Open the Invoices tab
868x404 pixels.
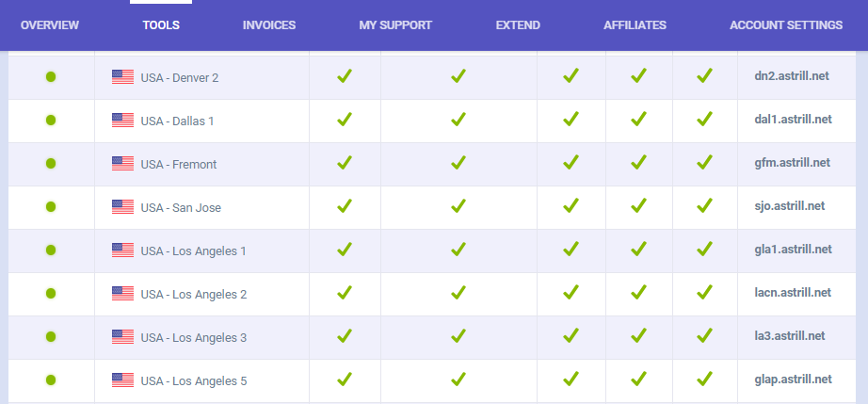click(x=269, y=25)
